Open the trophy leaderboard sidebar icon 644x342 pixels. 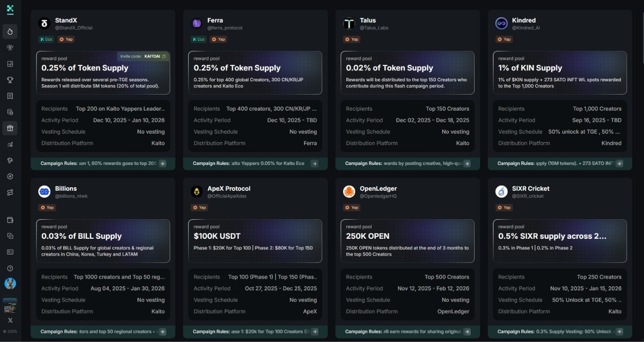pyautogui.click(x=10, y=80)
